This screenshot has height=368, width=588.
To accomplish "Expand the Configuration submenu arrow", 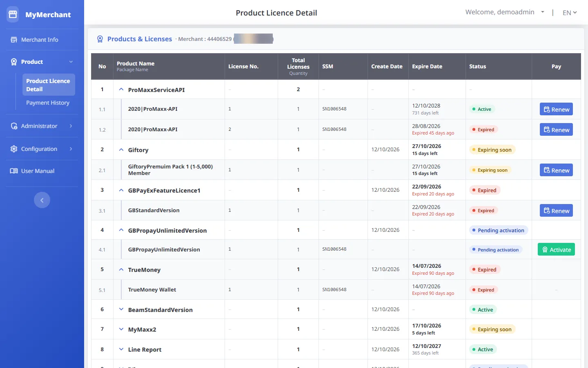I will 71,149.
